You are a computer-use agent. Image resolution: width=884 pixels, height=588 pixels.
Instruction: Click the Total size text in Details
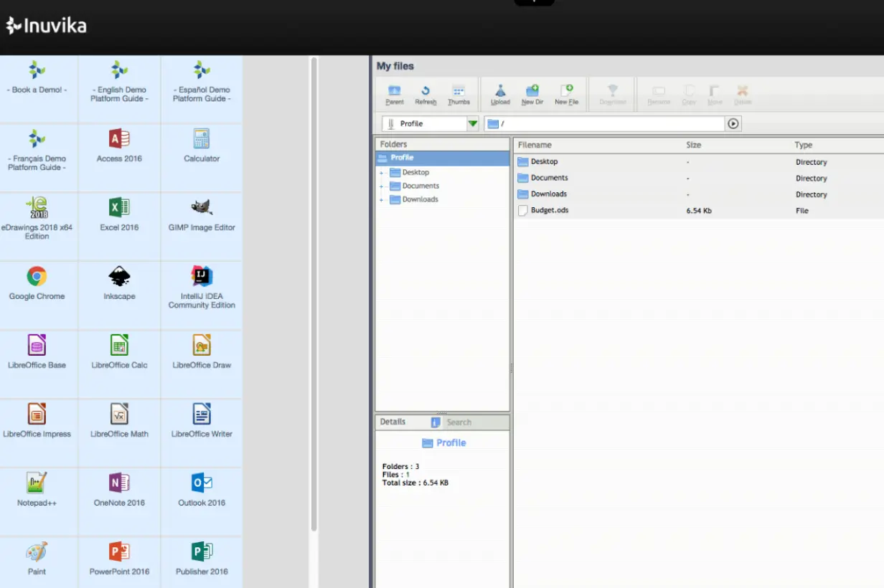(x=415, y=483)
